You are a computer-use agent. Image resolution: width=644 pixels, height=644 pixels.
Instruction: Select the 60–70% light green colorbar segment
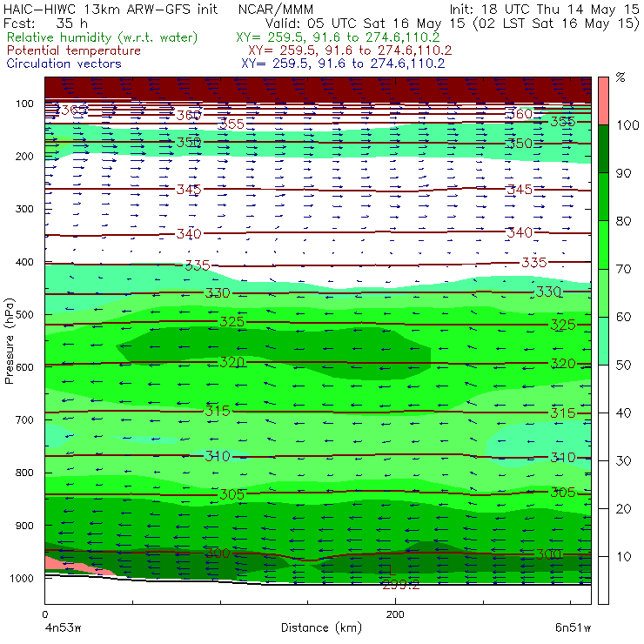pos(603,292)
